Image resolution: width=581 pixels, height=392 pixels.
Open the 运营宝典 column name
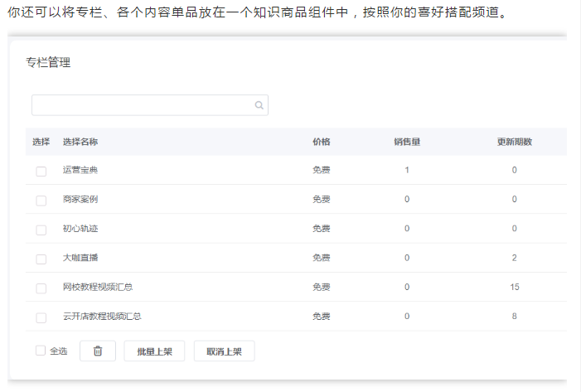(x=80, y=170)
